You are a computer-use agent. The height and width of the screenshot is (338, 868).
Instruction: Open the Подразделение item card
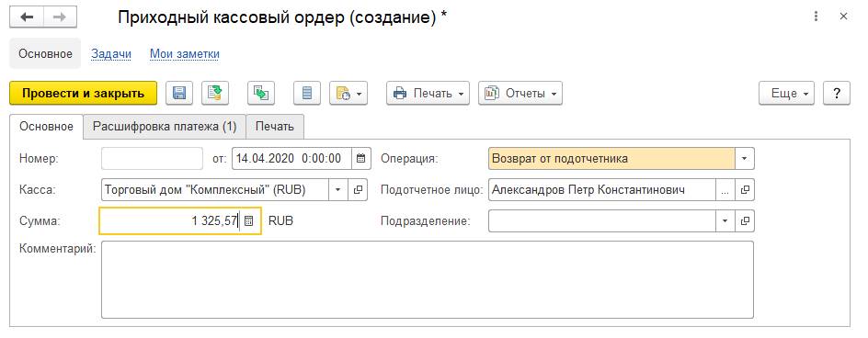tap(745, 221)
